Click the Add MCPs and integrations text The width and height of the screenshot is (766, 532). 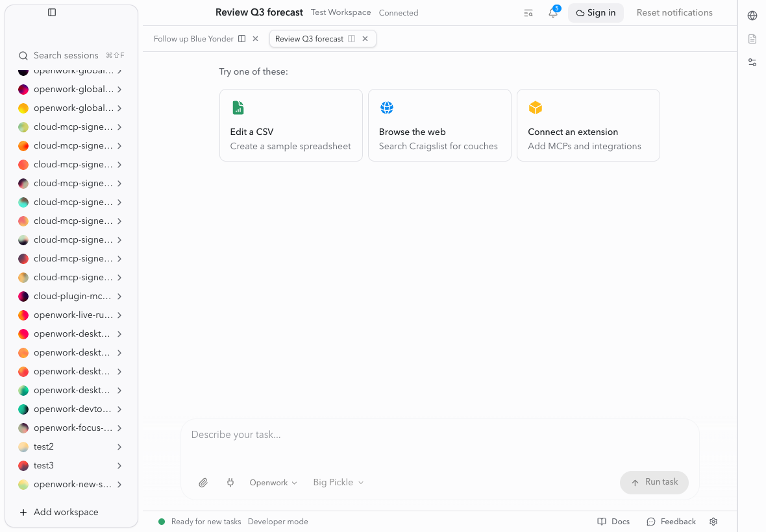click(584, 147)
